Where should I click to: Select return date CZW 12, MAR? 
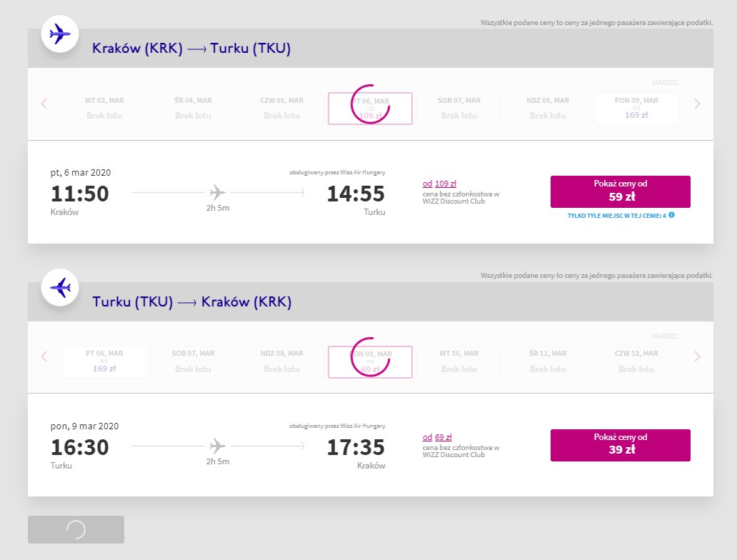[636, 361]
